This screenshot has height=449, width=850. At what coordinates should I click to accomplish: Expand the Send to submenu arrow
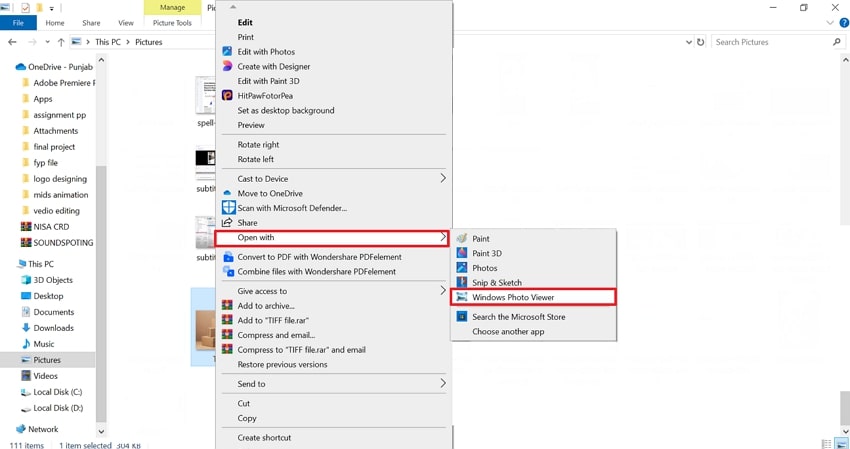[x=443, y=383]
